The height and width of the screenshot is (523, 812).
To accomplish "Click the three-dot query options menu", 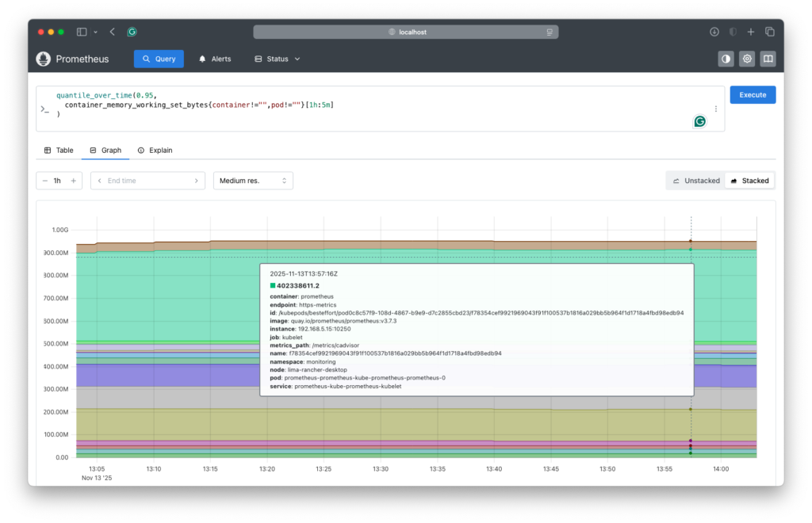I will [716, 109].
